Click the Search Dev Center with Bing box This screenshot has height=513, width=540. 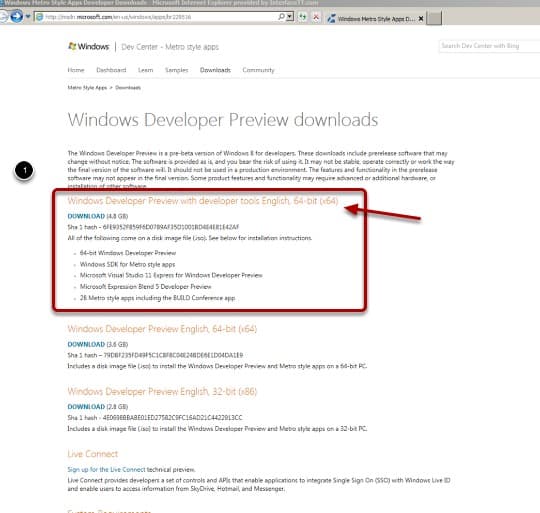489,46
